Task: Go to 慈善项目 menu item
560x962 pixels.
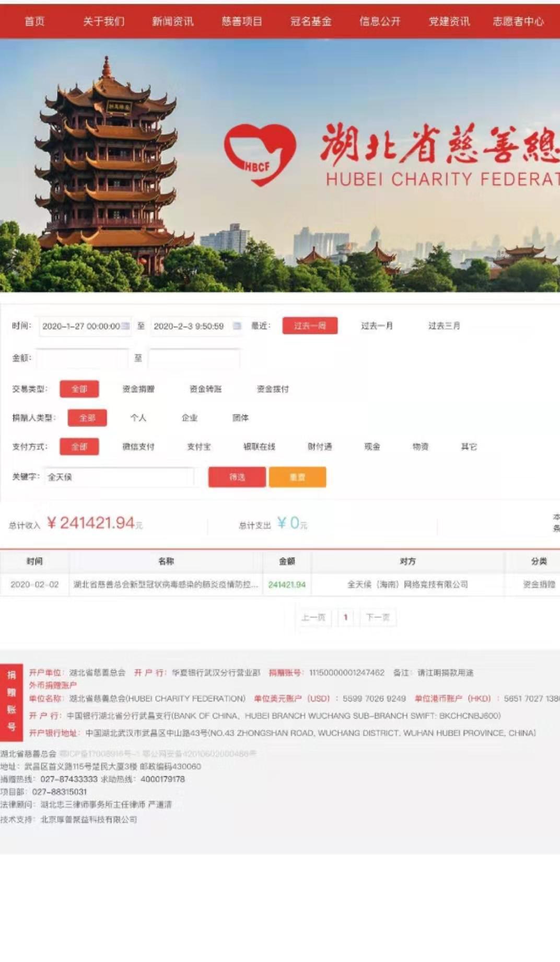Action: (242, 21)
